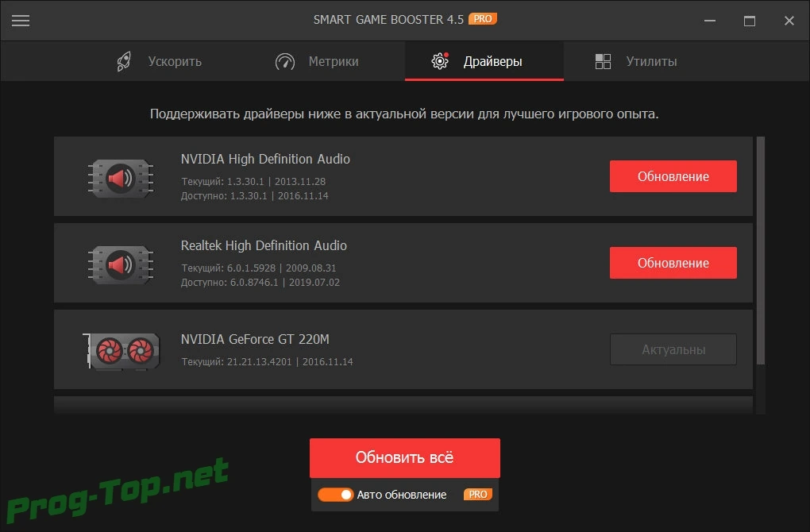Click the GeForce GT 220M graphics card icon
810x532 pixels.
coord(121,351)
